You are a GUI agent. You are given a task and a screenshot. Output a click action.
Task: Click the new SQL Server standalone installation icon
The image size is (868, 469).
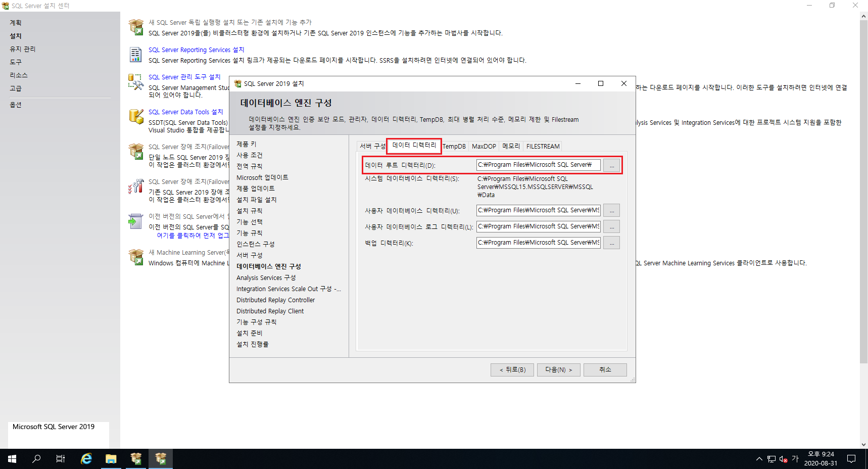coord(136,27)
